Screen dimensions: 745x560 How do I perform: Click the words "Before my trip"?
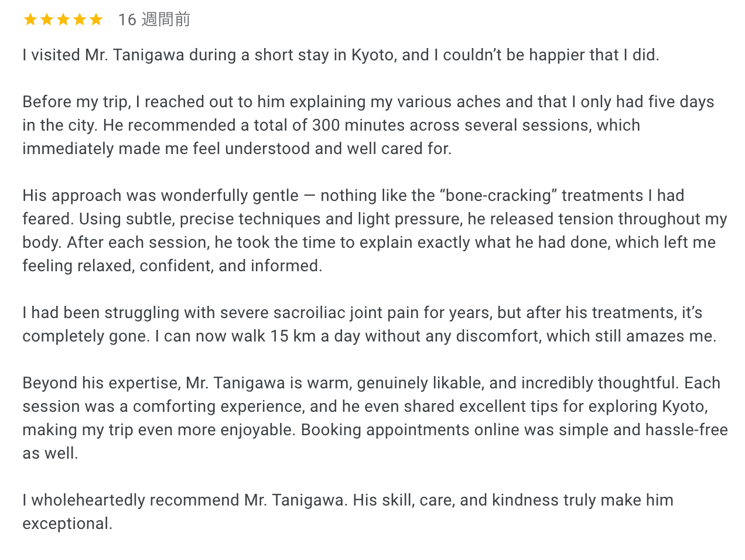tap(76, 102)
